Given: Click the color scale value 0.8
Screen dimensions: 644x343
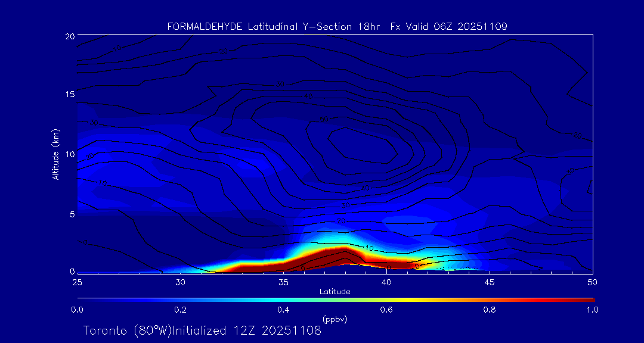Looking at the screenshot, I should point(490,310).
